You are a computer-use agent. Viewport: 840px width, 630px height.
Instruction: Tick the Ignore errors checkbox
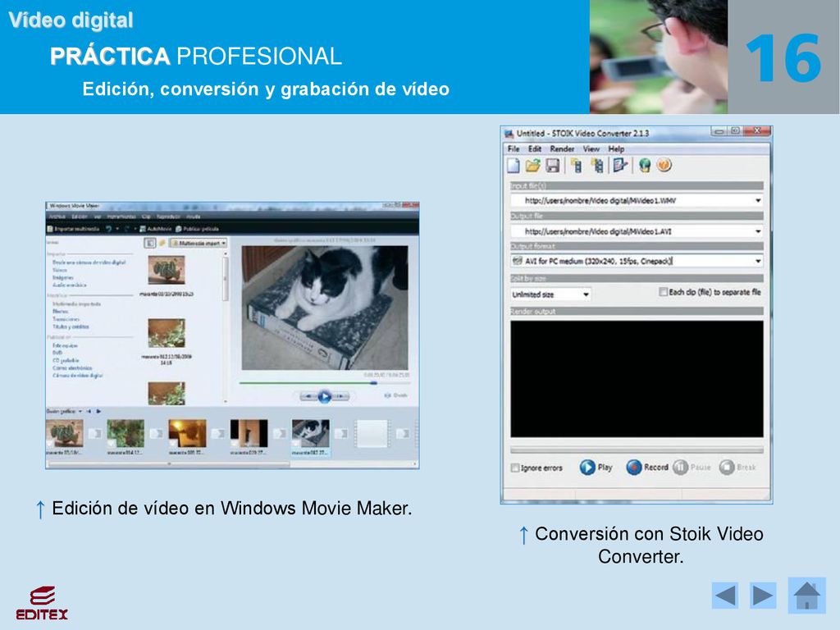515,468
